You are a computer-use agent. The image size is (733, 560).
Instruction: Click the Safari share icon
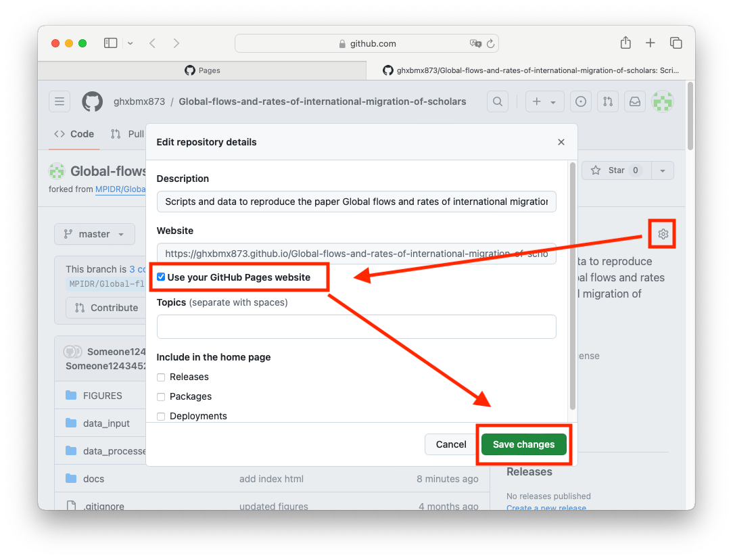[625, 43]
